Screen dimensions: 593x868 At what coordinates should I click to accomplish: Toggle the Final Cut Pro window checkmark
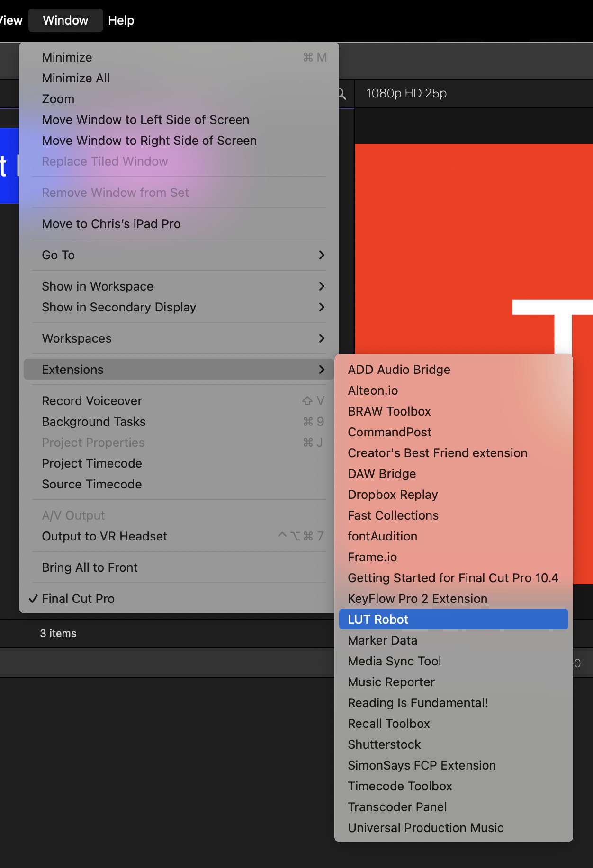pos(78,599)
